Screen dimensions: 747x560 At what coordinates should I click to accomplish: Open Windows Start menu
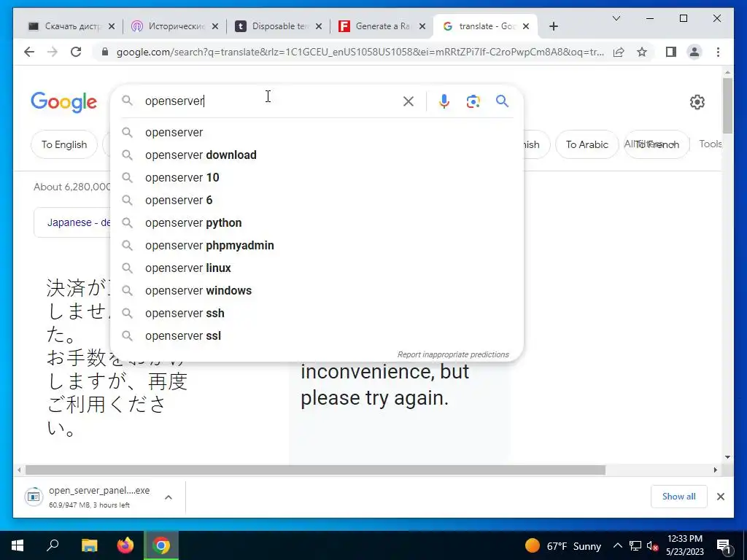[18, 545]
